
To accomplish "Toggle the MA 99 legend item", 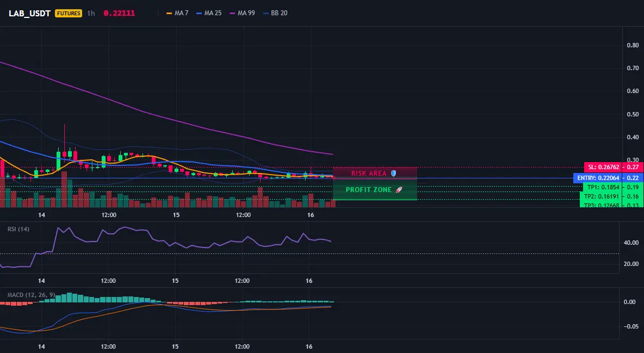I will tap(243, 13).
